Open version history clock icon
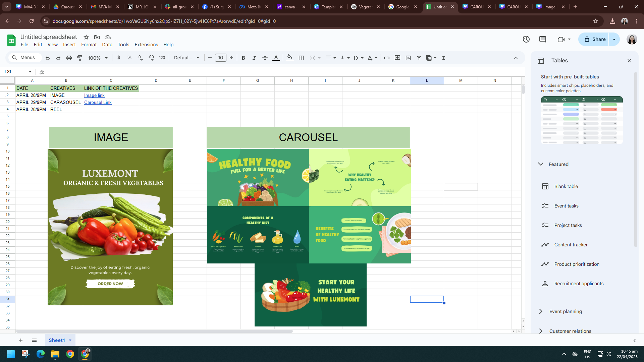Viewport: 644px width, 362px height. pyautogui.click(x=526, y=39)
